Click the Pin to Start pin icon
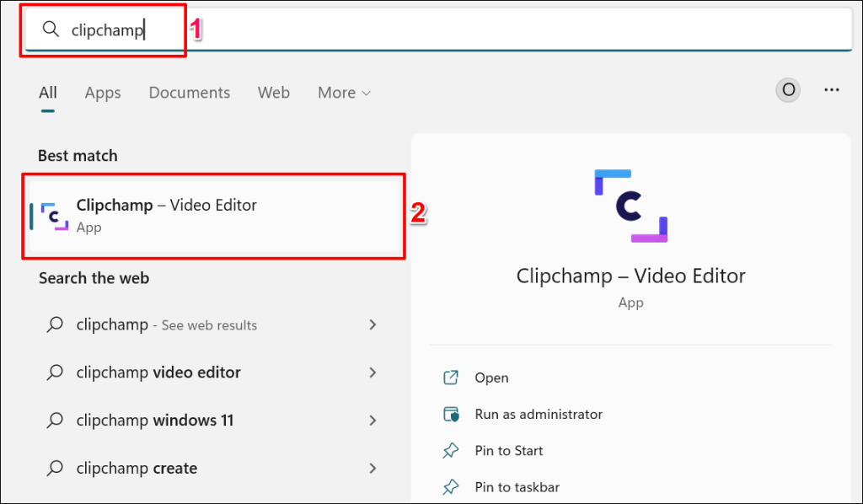The image size is (863, 504). 451,451
